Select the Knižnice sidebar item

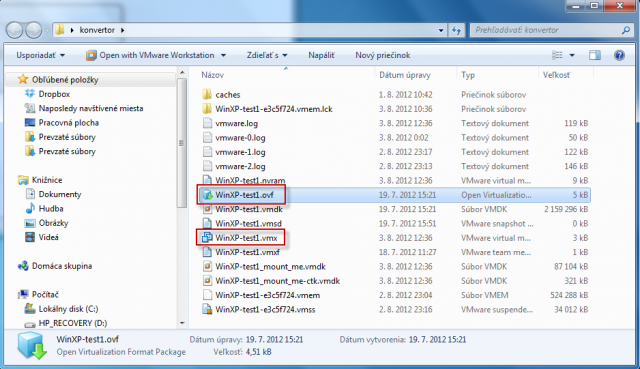coord(47,180)
